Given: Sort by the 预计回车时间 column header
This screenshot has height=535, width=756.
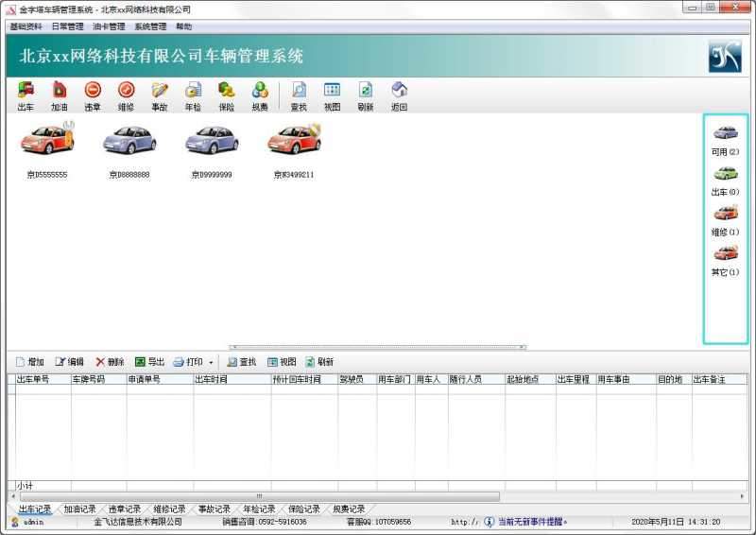Looking at the screenshot, I should click(304, 380).
